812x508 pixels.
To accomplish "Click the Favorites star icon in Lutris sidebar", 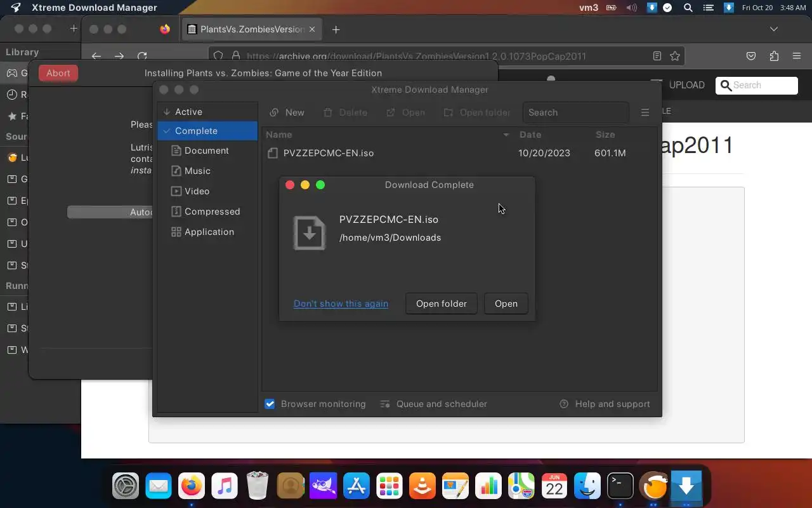I will point(12,116).
